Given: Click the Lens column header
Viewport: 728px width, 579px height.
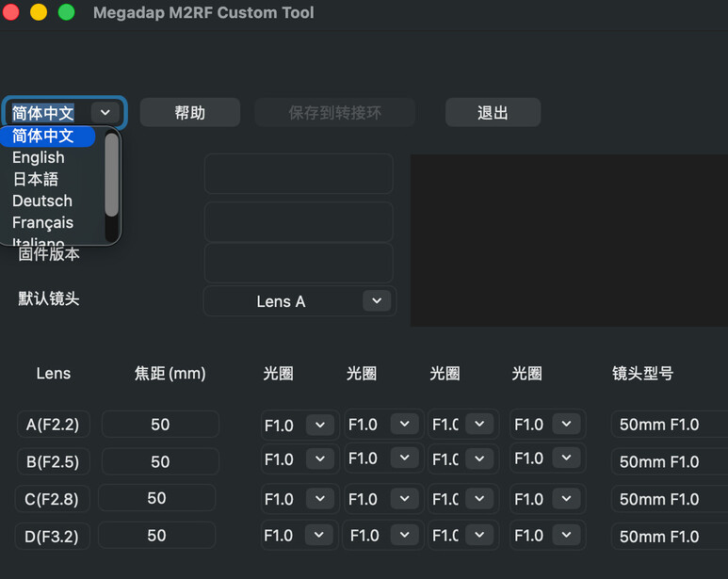Looking at the screenshot, I should pos(54,374).
